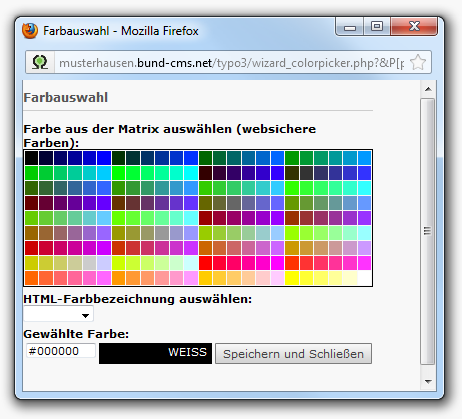Image resolution: width=462 pixels, height=419 pixels.
Task: Click the address bar URL text
Action: pos(231,63)
